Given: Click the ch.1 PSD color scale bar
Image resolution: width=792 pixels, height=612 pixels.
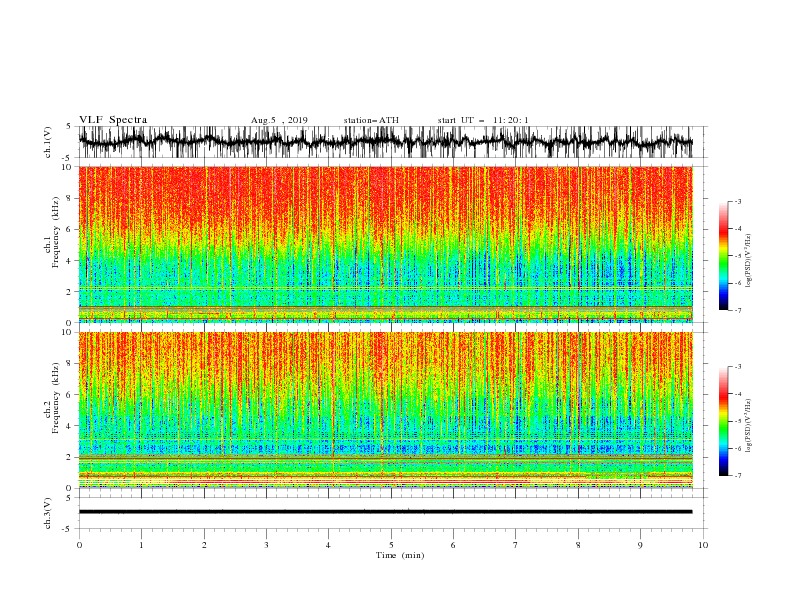Looking at the screenshot, I should click(x=723, y=256).
